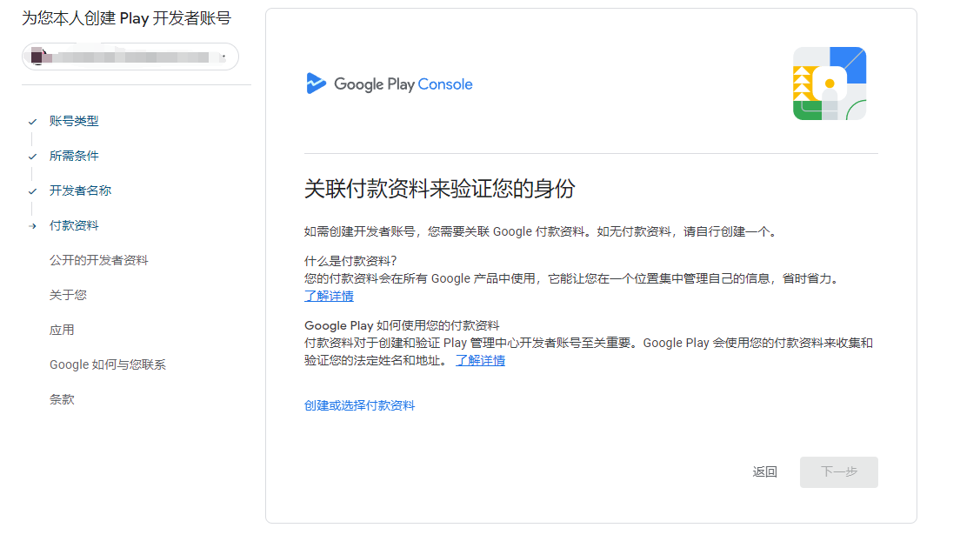Click the checkmark beside 账号类型

pos(32,121)
